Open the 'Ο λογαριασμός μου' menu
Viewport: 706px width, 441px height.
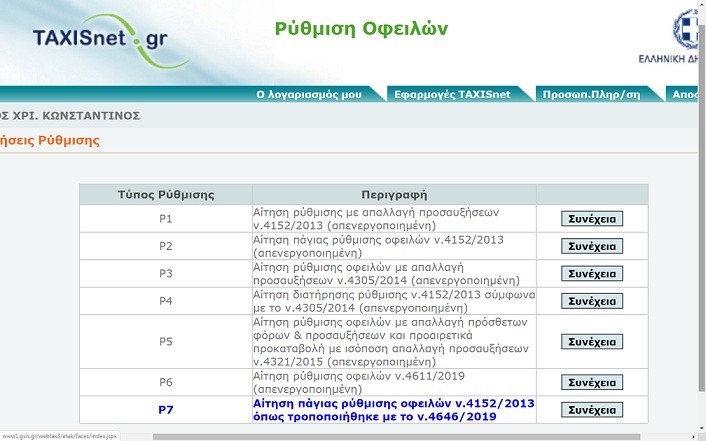[x=307, y=94]
